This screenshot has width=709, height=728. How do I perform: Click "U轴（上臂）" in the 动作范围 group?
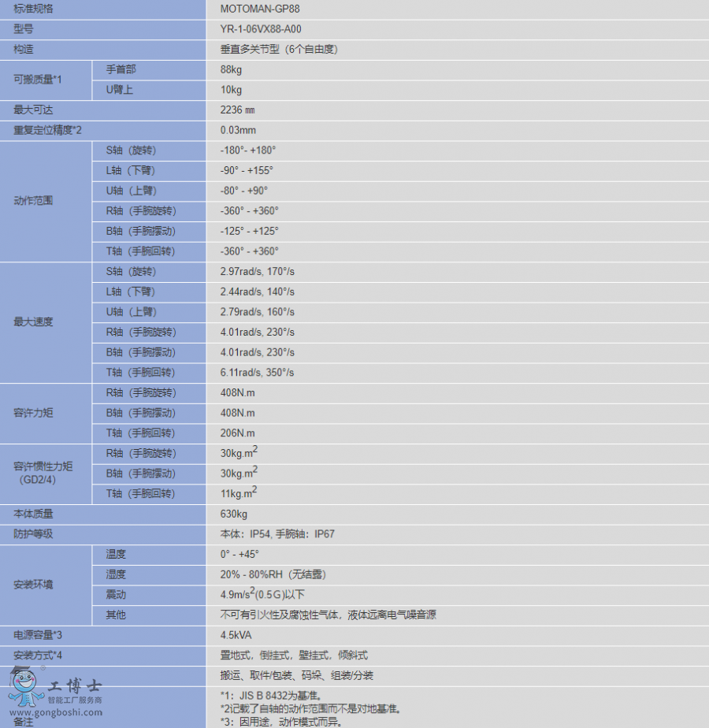pos(132,191)
